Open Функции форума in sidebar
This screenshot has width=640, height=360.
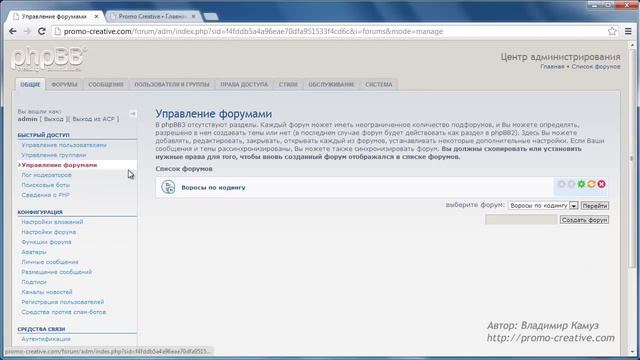tap(46, 242)
